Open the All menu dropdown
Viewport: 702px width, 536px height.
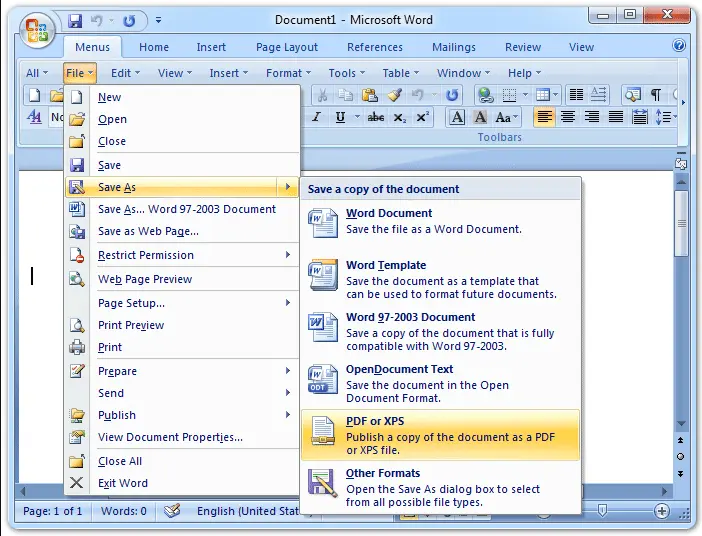pyautogui.click(x=37, y=73)
